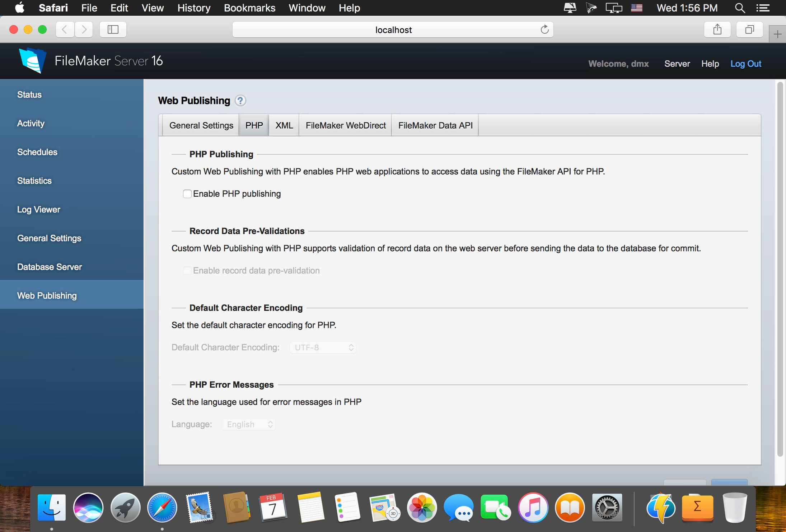The width and height of the screenshot is (786, 532).
Task: Open Spotlight search in menu bar
Action: click(x=740, y=8)
